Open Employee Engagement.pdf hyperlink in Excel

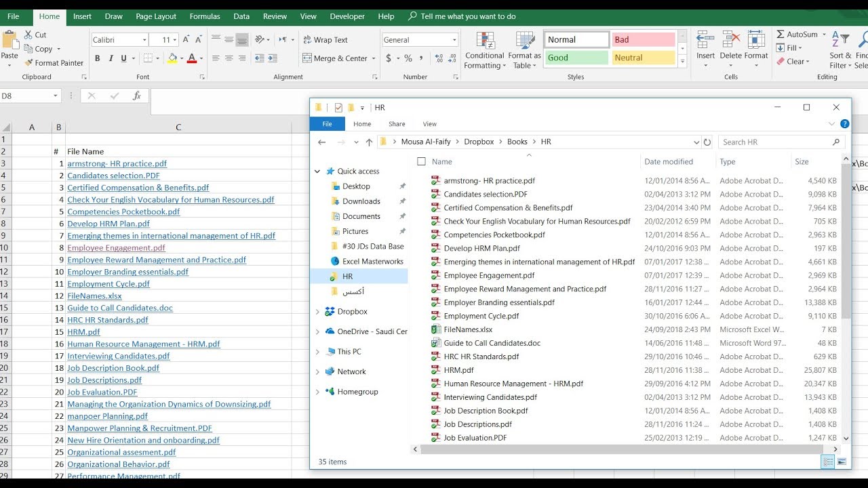(x=116, y=247)
